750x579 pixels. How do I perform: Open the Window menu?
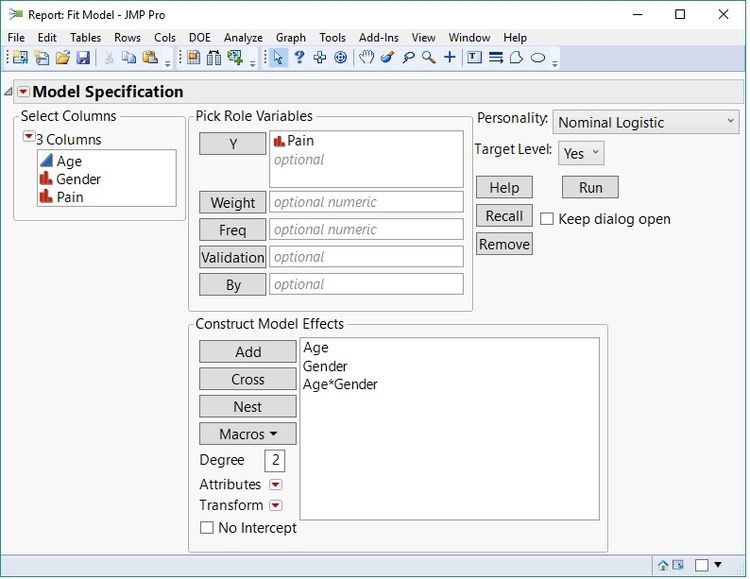pos(469,37)
